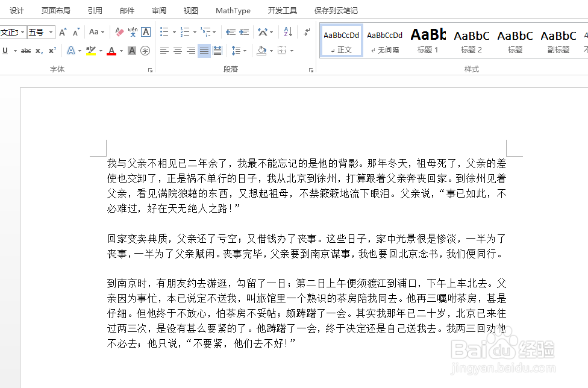Show or hide paragraph marks
The height and width of the screenshot is (388, 588).
pos(307,32)
